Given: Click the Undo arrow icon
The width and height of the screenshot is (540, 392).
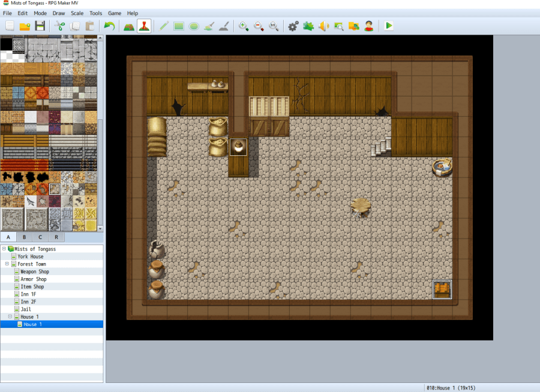Looking at the screenshot, I should [x=109, y=26].
